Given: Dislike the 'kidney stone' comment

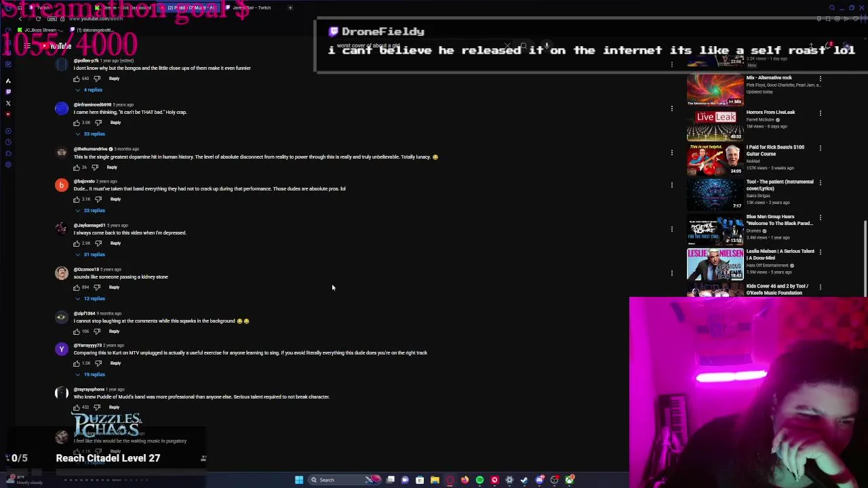Looking at the screenshot, I should pos(97,287).
